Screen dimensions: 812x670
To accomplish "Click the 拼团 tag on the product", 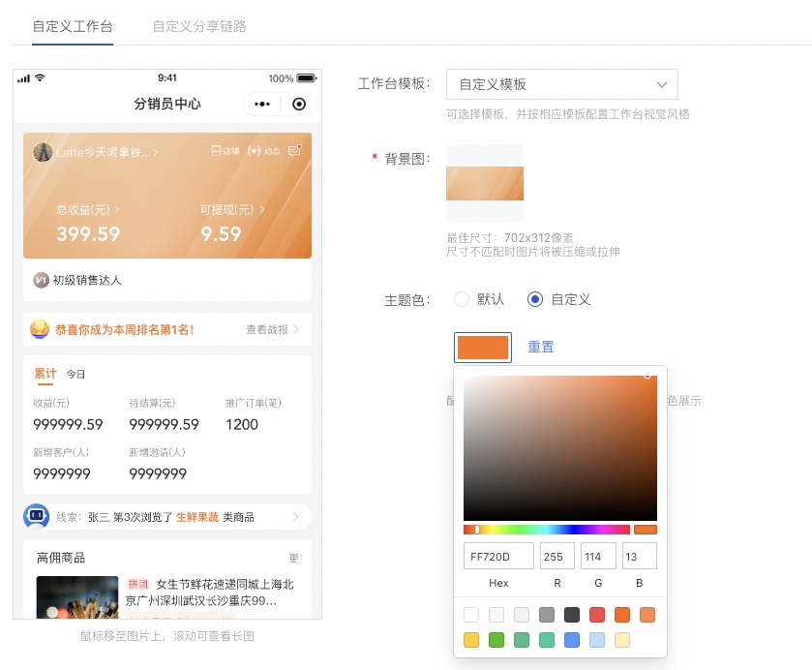I will coord(137,584).
